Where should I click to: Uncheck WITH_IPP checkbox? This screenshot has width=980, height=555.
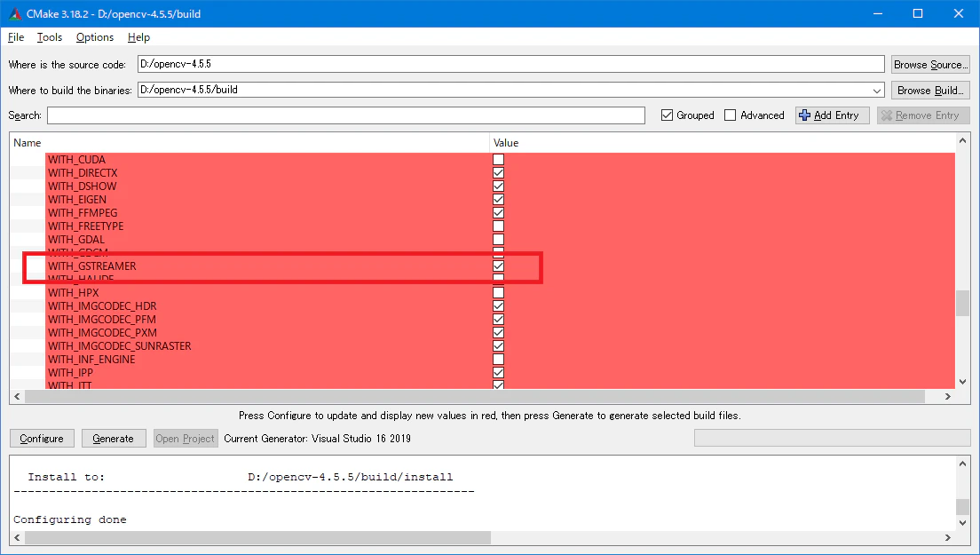(x=498, y=372)
